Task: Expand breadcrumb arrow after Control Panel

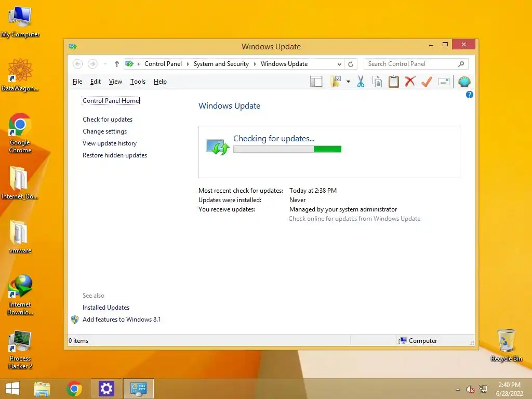Action: (x=188, y=64)
